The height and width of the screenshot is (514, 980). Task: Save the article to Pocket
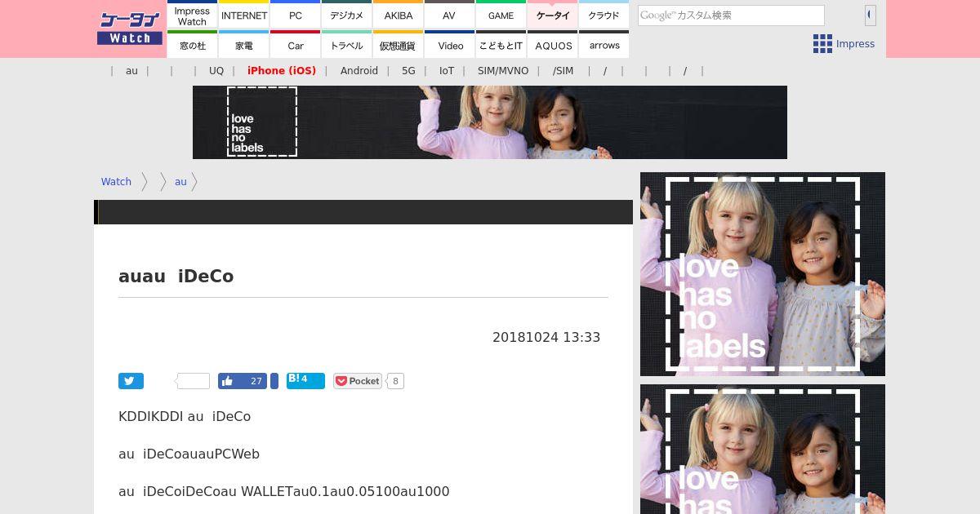[x=358, y=381]
